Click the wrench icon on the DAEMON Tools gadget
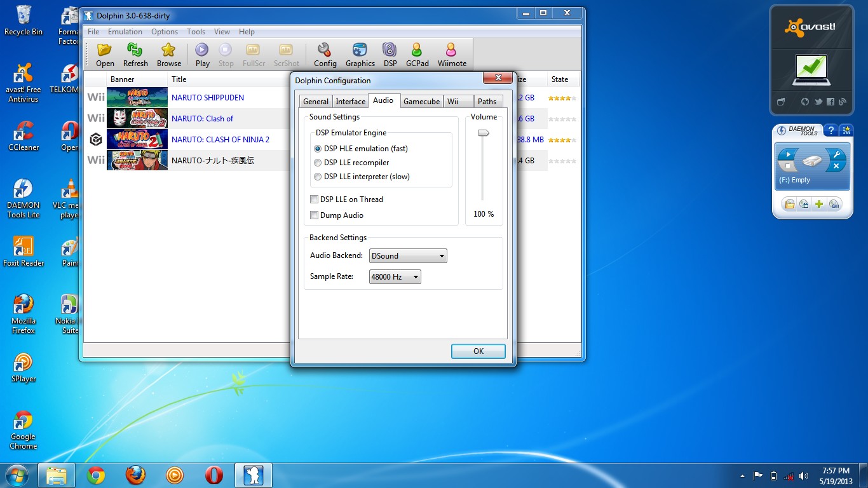868x488 pixels. coord(836,154)
